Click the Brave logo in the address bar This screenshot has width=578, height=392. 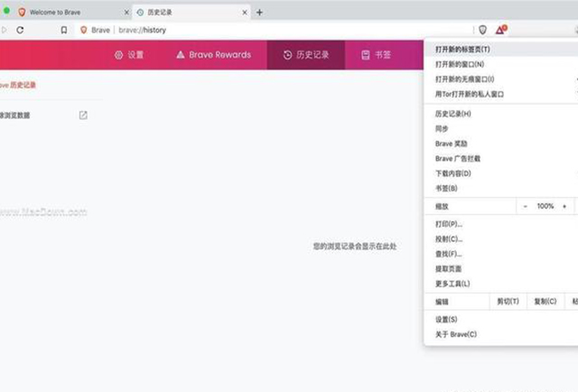tap(84, 30)
